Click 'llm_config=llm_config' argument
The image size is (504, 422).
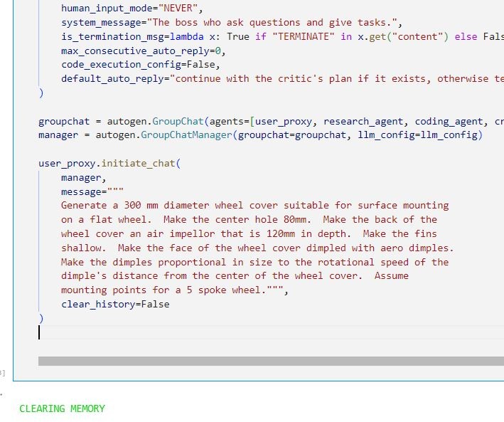click(417, 135)
